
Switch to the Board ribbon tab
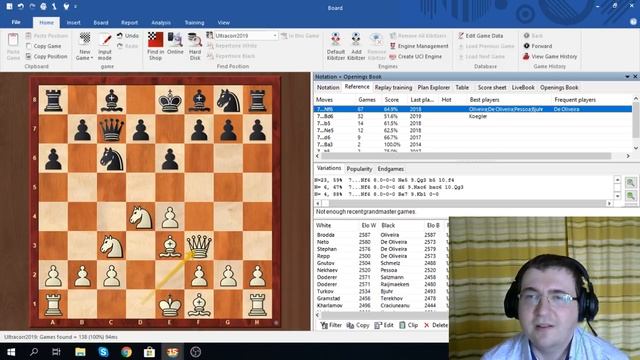pos(101,23)
